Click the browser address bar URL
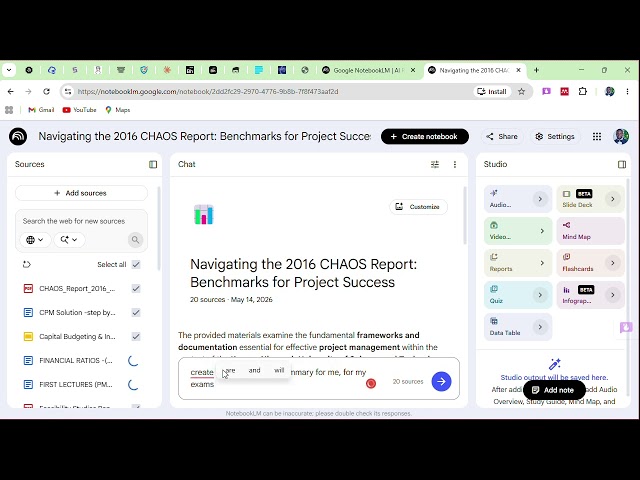This screenshot has height=480, width=640. coord(208,91)
